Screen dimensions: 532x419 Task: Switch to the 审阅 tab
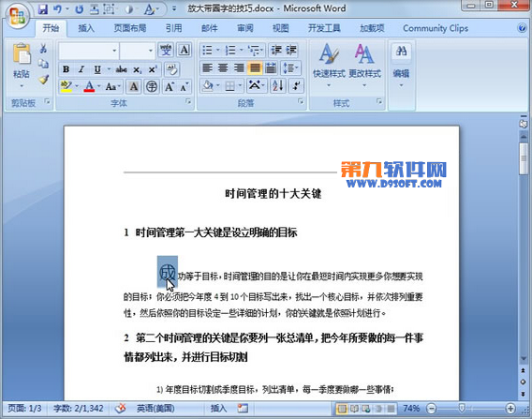coord(245,28)
